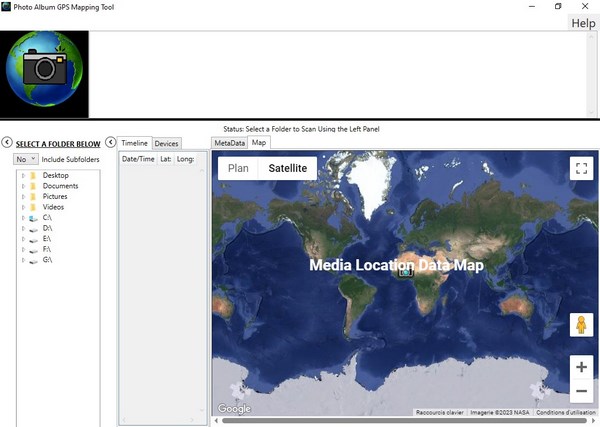Image resolution: width=600 pixels, height=427 pixels.
Task: Click the app icon in title bar
Action: click(6, 6)
